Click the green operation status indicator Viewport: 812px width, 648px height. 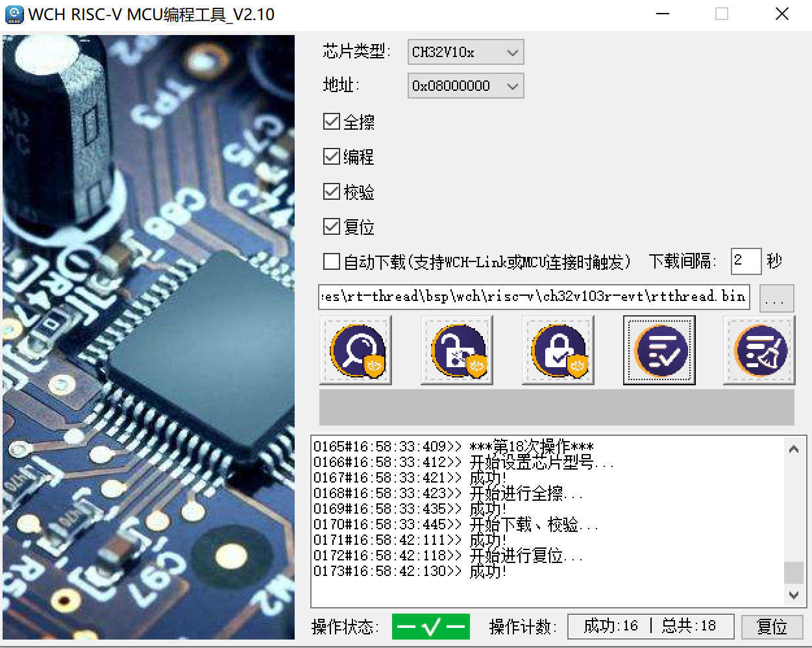[x=430, y=627]
